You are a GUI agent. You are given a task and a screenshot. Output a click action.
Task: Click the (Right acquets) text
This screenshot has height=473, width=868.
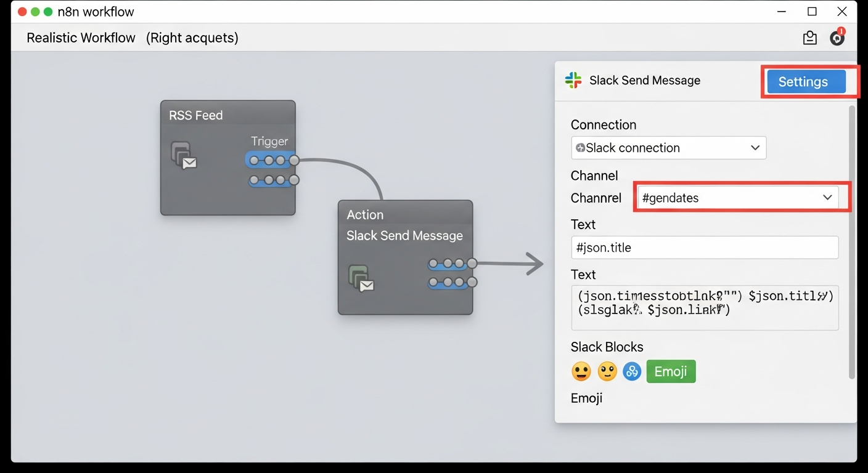(192, 38)
